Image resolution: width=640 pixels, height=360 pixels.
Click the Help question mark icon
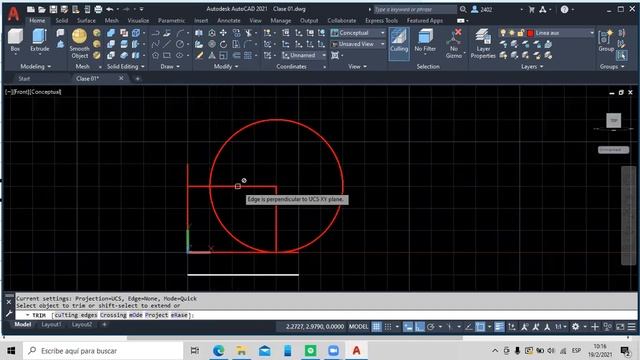click(x=564, y=9)
